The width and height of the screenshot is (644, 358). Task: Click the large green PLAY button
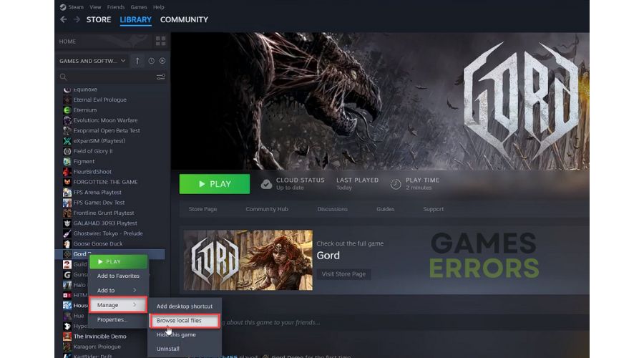point(215,184)
